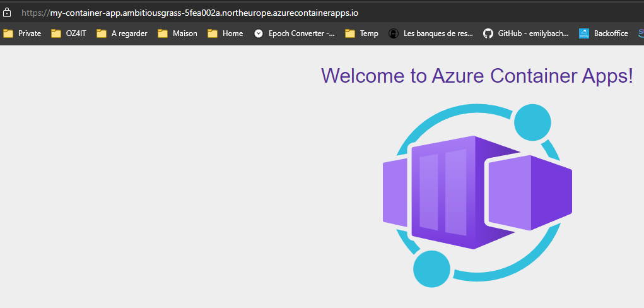Click the Epoch Converter favicon

click(259, 33)
